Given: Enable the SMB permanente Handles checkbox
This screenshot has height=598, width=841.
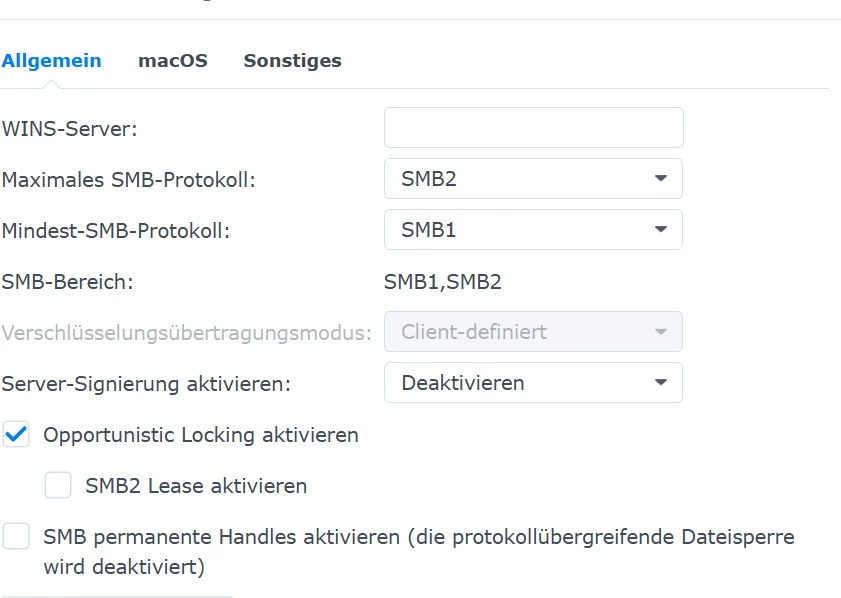Looking at the screenshot, I should 16,536.
